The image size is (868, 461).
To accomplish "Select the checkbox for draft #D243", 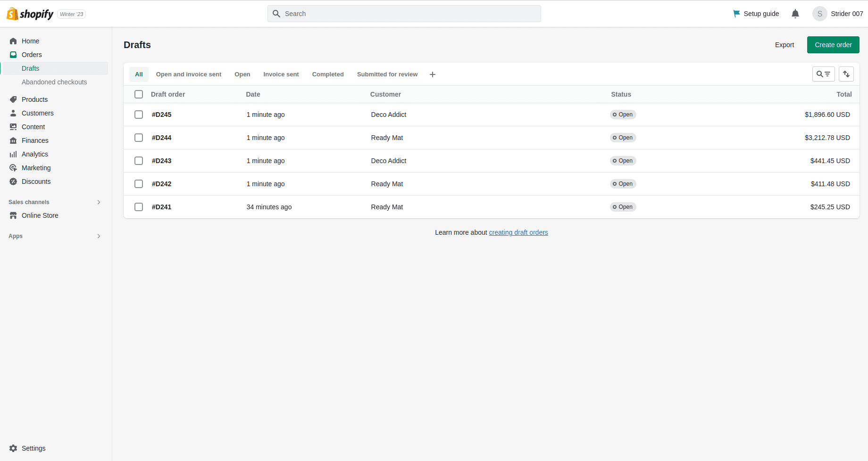I will point(139,161).
